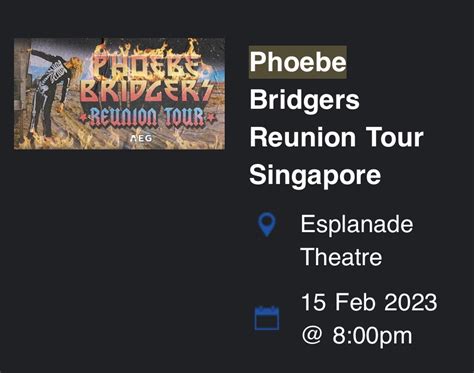Open the Phoebe Bridgers tour banner image
The image size is (474, 373).
119,94
